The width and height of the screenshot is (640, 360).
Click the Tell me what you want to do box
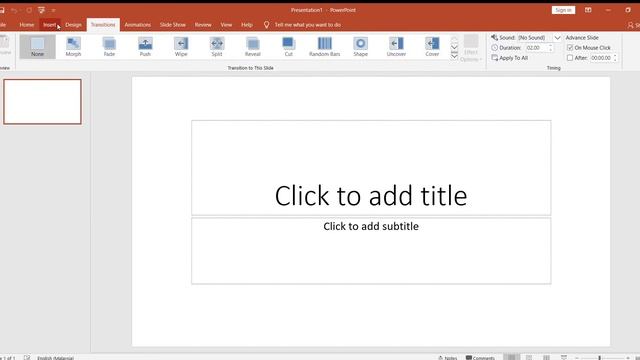point(308,25)
